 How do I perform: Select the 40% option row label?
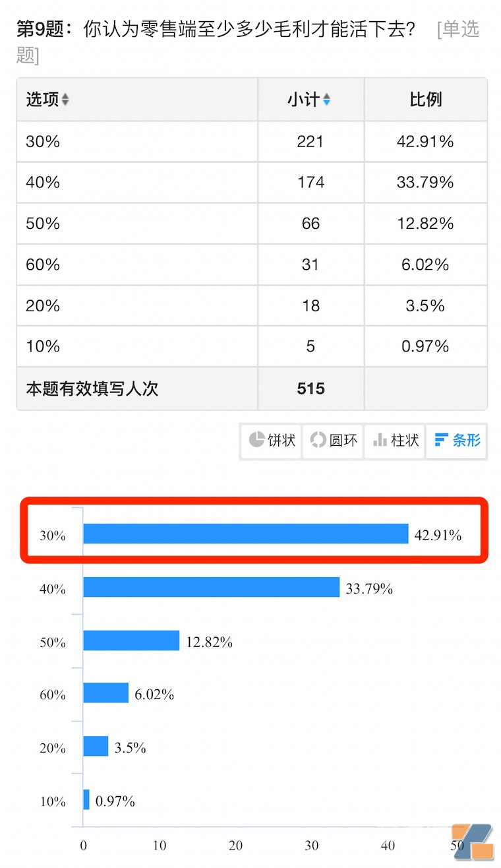[x=43, y=182]
